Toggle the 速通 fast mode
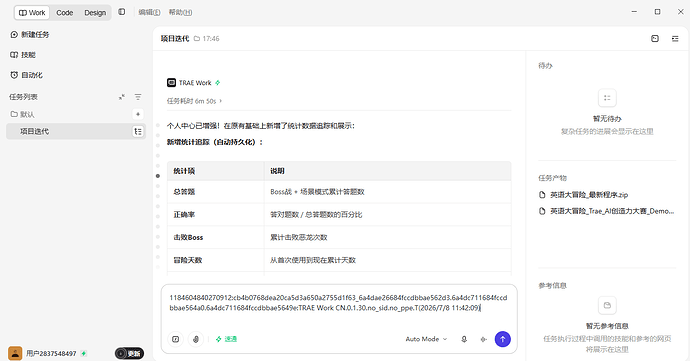The image size is (690, 361). [x=226, y=339]
